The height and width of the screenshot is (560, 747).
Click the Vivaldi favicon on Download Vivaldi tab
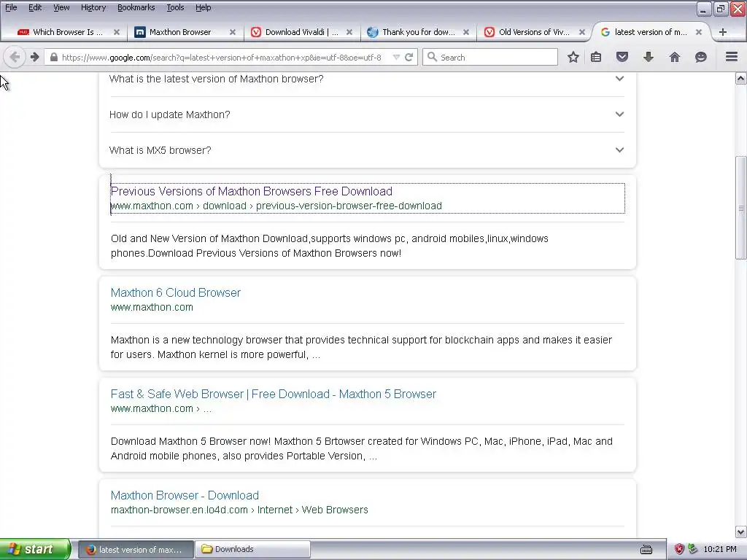coord(256,32)
